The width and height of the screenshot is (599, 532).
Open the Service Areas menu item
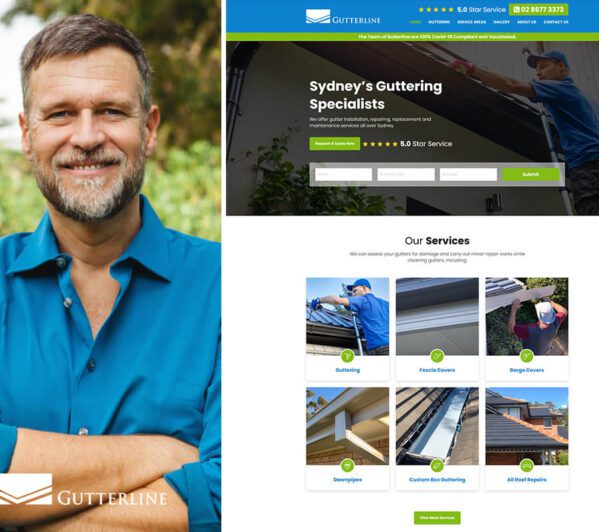click(471, 22)
